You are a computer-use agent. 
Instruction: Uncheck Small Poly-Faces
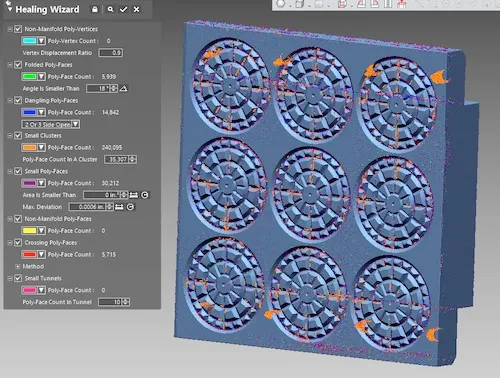(x=18, y=171)
